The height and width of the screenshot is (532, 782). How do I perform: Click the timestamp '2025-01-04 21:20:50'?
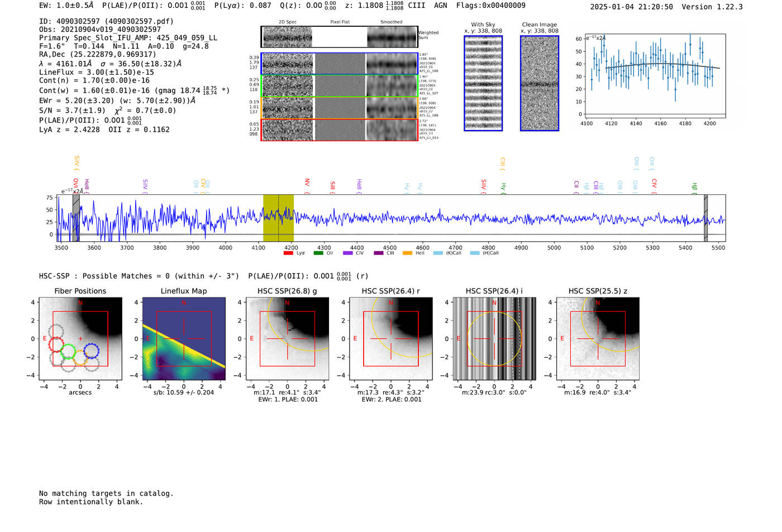632,7
